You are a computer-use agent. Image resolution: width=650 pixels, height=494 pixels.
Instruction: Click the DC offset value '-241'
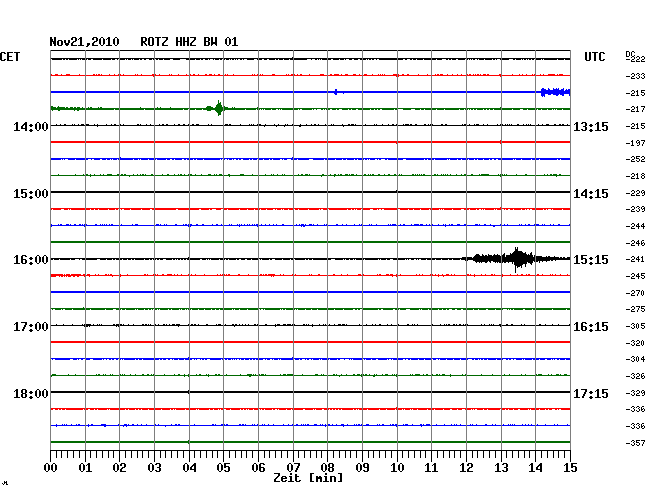(x=635, y=259)
